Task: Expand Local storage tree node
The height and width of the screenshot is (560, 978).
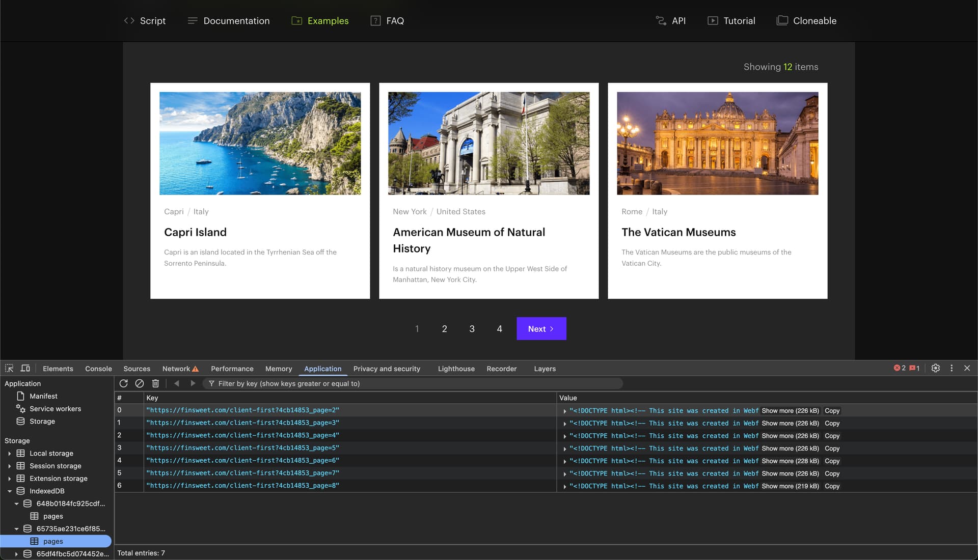Action: (x=9, y=453)
